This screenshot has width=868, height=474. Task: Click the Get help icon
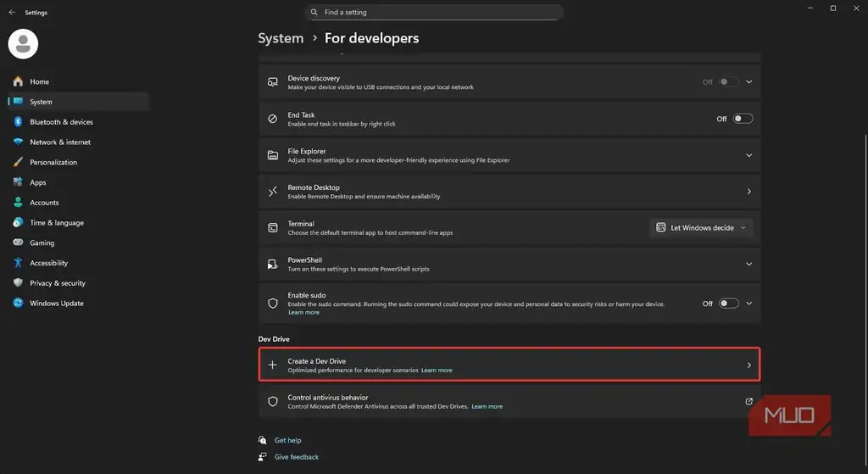pos(263,440)
